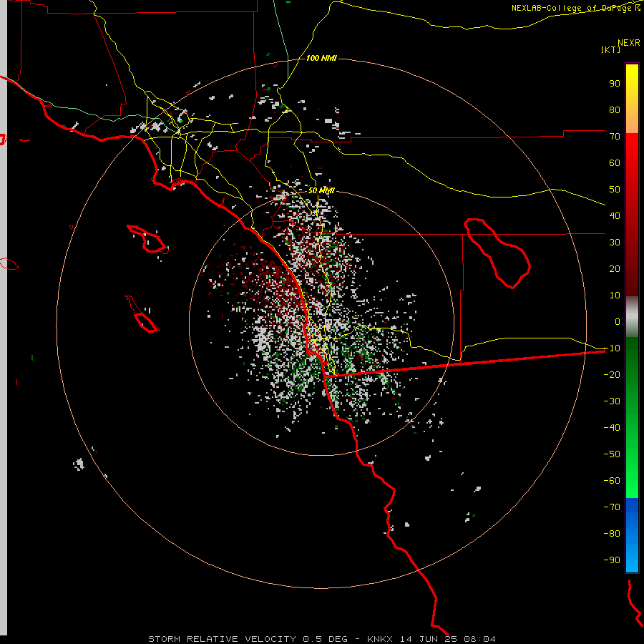Click the San Clemente Island outline

(142, 314)
